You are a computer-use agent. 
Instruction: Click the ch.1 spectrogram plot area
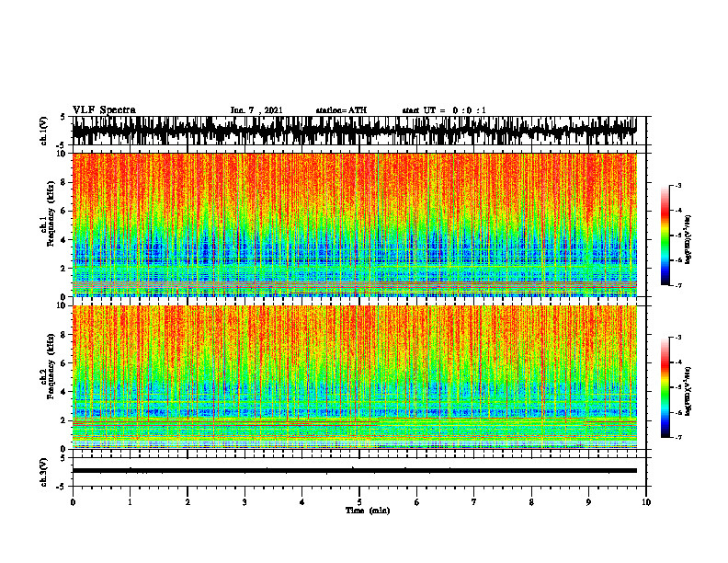(x=355, y=224)
